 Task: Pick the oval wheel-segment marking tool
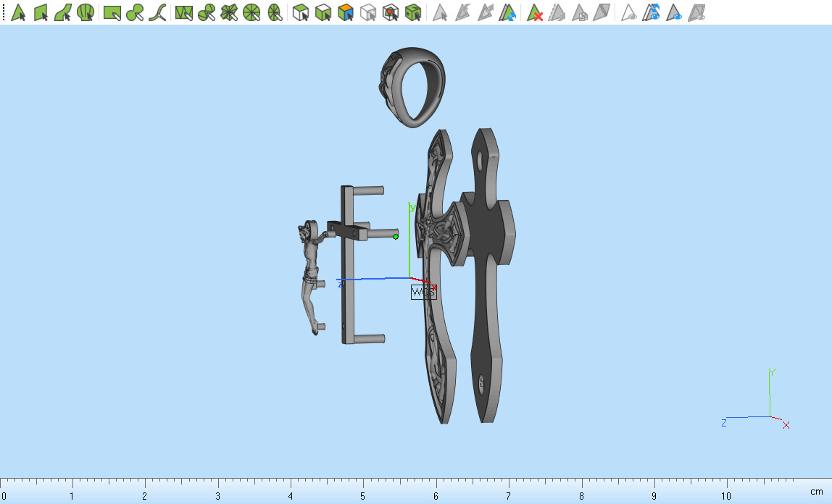(x=275, y=12)
